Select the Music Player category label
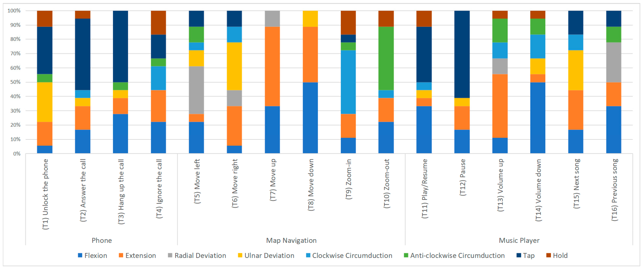This screenshot has height=270, width=644. point(519,240)
